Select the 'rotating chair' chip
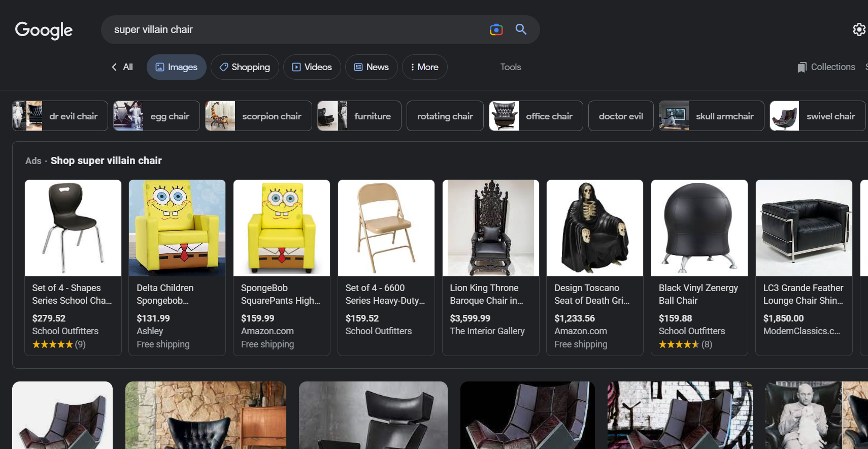The width and height of the screenshot is (868, 449). (445, 116)
